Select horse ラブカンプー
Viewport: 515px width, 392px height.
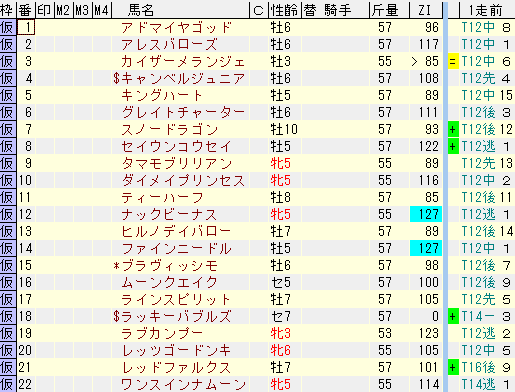pyautogui.click(x=162, y=333)
